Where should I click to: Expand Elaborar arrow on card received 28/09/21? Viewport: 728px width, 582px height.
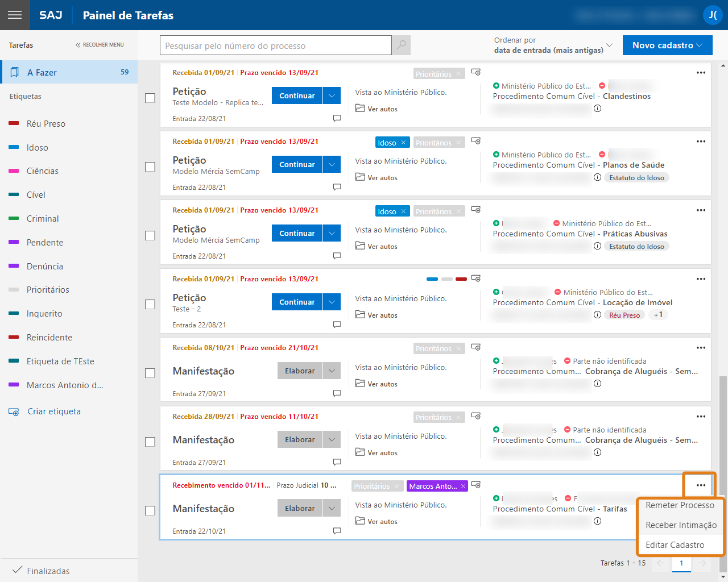tap(332, 439)
